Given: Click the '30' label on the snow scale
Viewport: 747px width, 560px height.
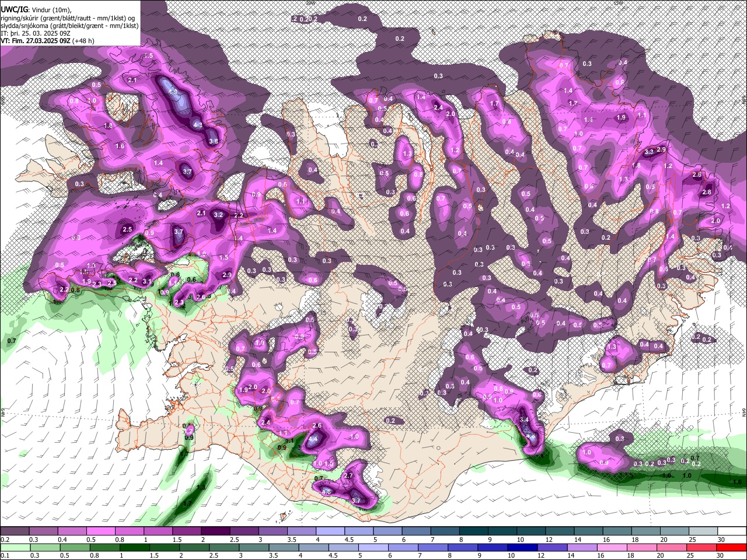Looking at the screenshot, I should pyautogui.click(x=721, y=540).
